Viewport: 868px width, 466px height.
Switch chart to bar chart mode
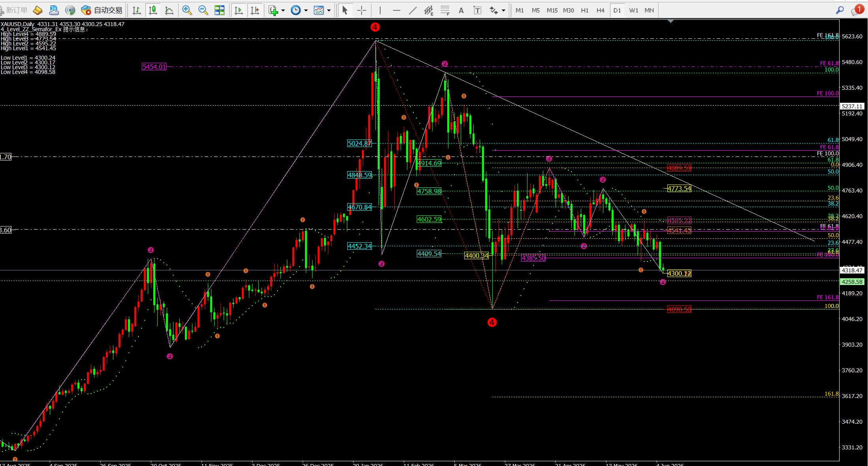(x=137, y=10)
